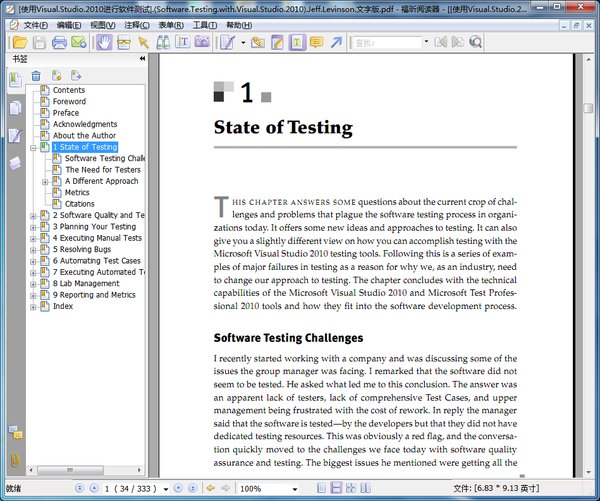
Task: Find next match in toolbar
Action: pos(457,42)
